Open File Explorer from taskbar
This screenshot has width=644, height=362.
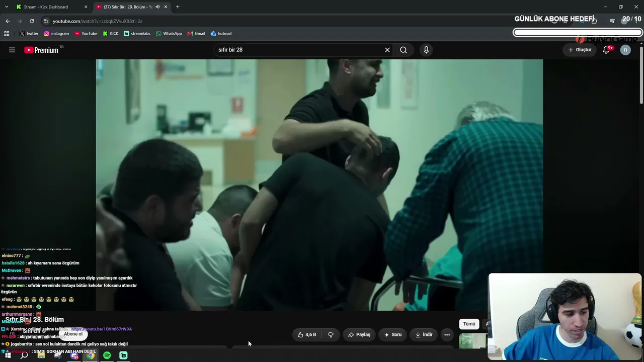(41, 355)
